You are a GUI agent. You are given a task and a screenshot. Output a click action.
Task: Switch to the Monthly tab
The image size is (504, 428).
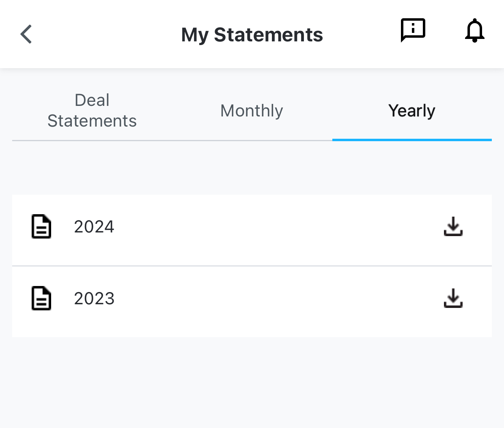click(252, 111)
